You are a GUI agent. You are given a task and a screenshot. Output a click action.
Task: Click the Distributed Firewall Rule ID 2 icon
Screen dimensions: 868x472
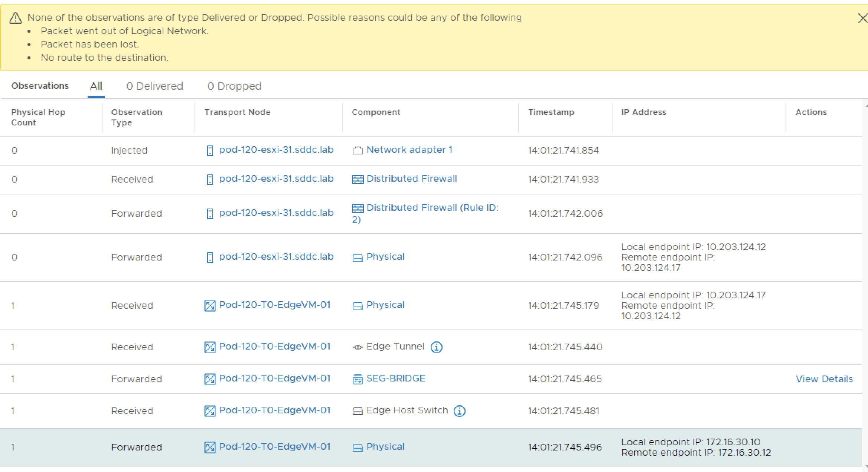point(358,208)
